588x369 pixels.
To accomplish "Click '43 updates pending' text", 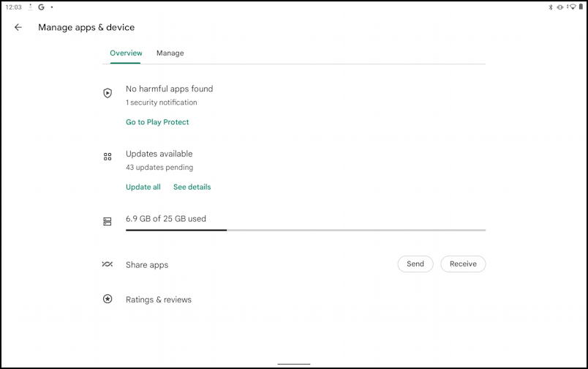I will 159,168.
